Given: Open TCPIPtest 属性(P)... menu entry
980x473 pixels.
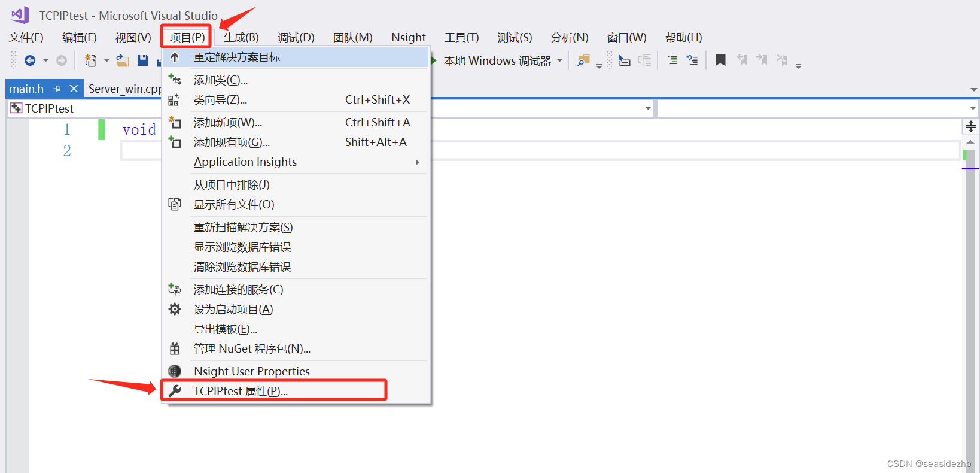Looking at the screenshot, I should point(296,392).
